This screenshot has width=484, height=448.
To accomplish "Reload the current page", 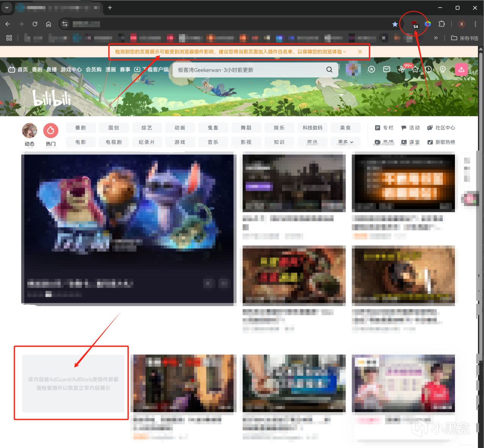I will (x=35, y=24).
